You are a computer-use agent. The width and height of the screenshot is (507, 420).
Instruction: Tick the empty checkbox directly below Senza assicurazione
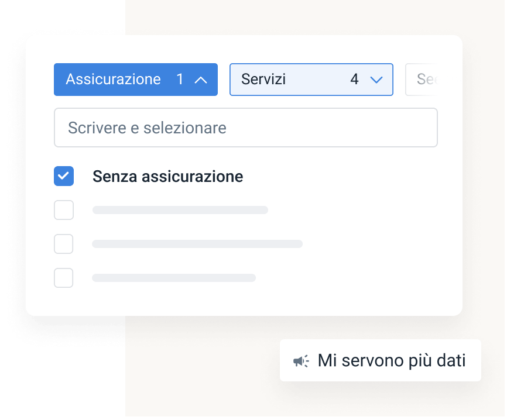(x=64, y=210)
